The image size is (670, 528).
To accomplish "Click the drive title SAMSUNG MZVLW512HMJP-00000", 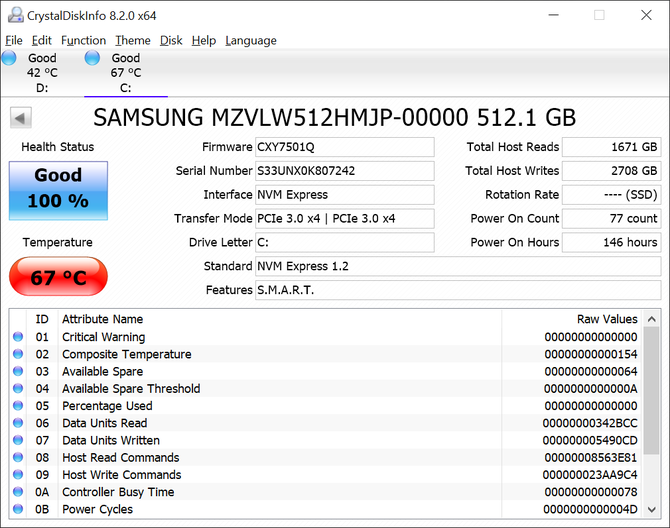I will [281, 117].
